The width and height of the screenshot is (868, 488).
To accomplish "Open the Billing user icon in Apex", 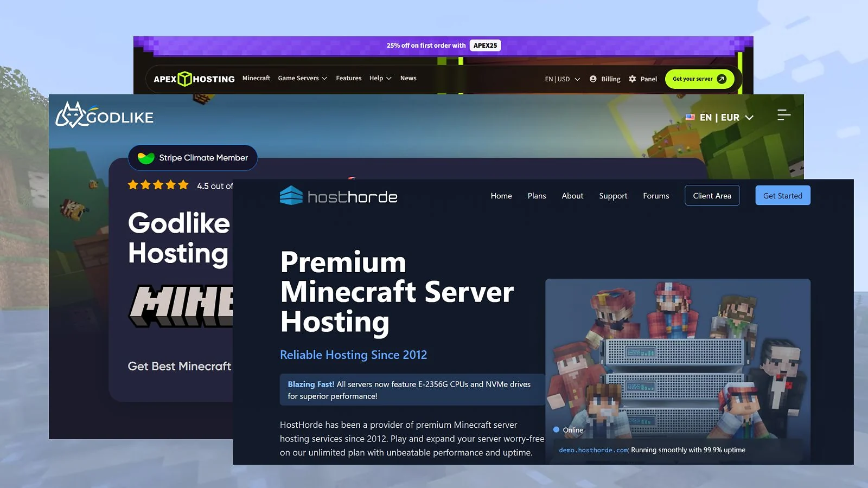I will pos(593,79).
